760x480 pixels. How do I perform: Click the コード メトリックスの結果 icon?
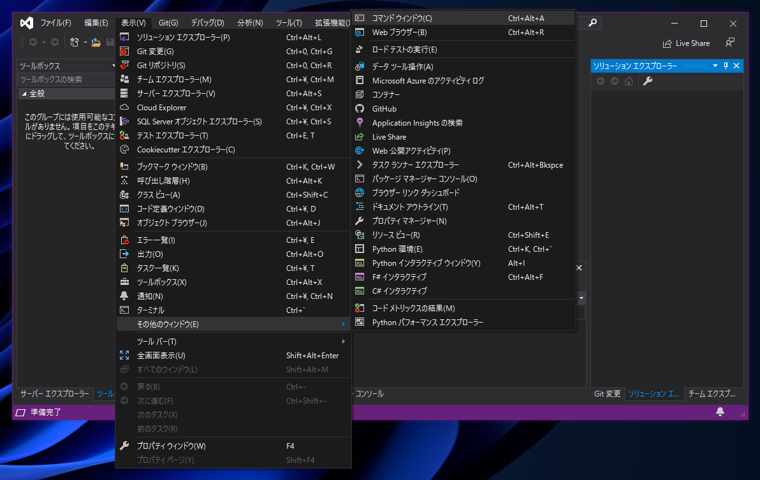pyautogui.click(x=360, y=308)
